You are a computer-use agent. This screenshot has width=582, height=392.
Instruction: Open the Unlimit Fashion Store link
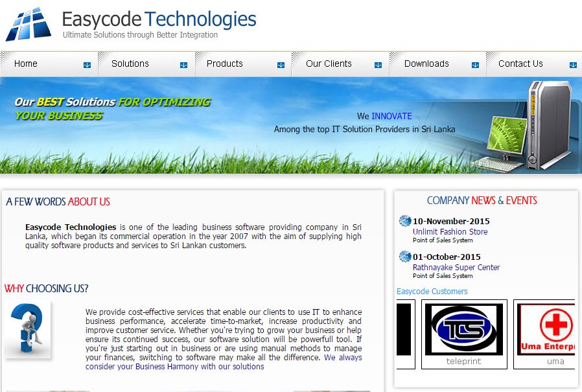(x=450, y=232)
